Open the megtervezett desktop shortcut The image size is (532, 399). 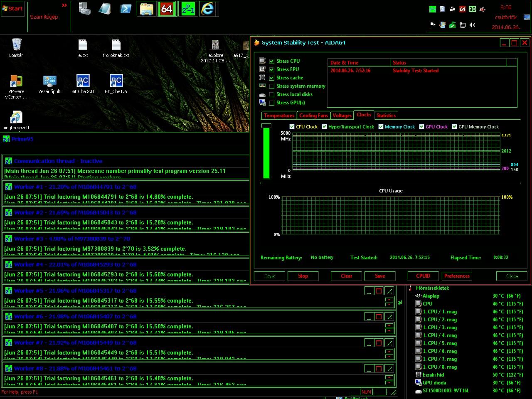pyautogui.click(x=16, y=121)
